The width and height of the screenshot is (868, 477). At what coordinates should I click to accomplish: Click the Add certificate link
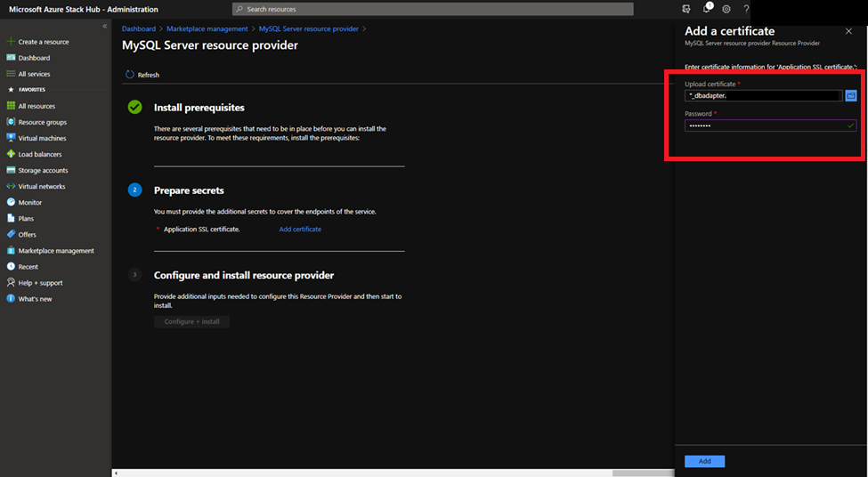300,229
